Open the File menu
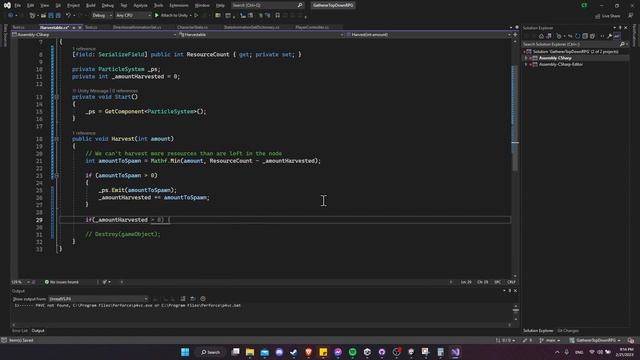The width and height of the screenshot is (640, 360). pos(18,5)
